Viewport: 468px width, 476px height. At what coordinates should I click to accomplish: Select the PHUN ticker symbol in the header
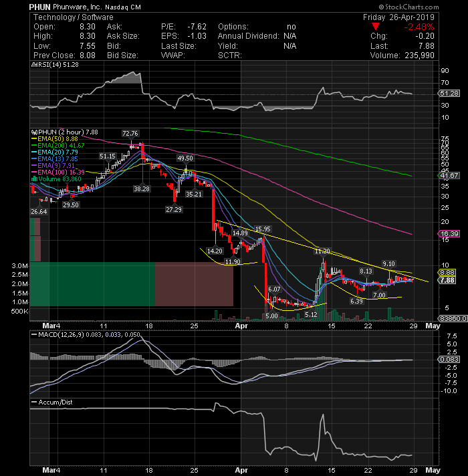tap(39, 7)
